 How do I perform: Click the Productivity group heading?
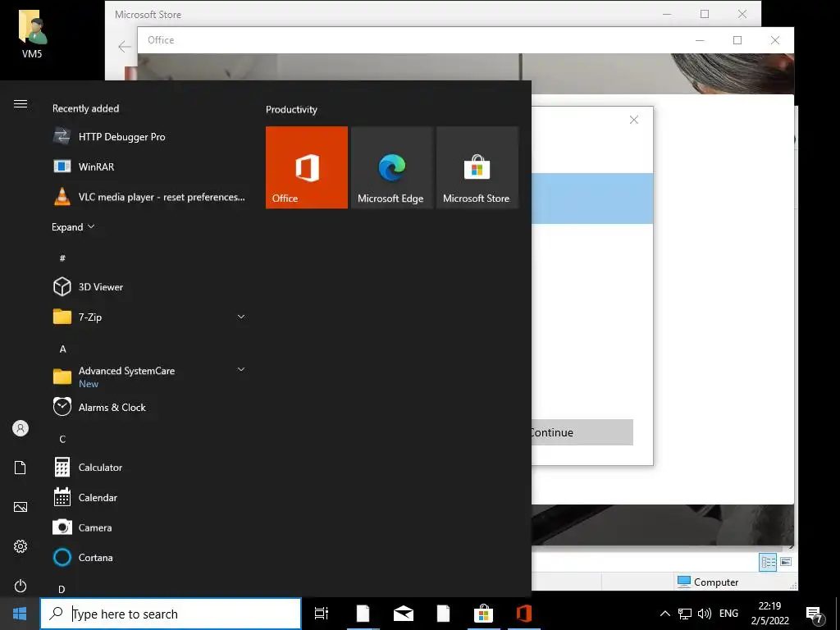(x=291, y=109)
